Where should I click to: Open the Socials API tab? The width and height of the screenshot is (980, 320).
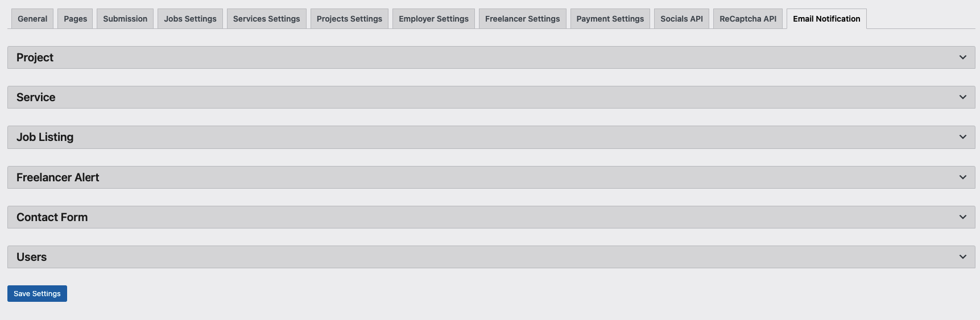(681, 19)
